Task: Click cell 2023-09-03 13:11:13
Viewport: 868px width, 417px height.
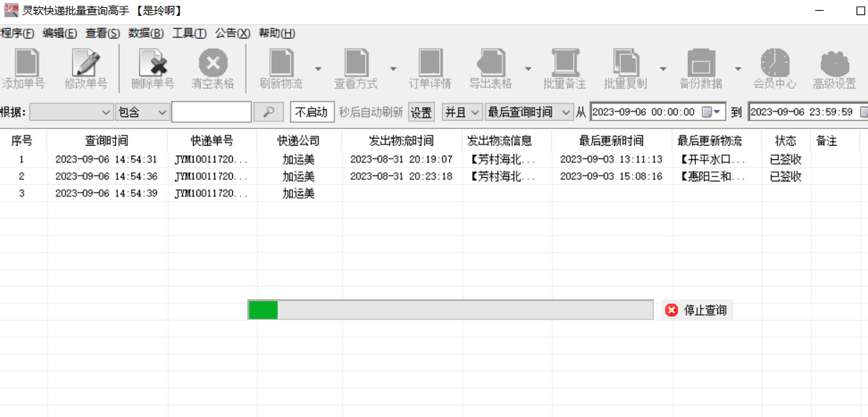Action: point(611,160)
